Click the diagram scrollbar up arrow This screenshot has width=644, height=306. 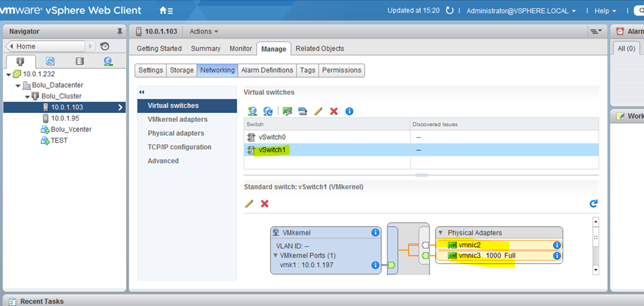click(x=596, y=222)
